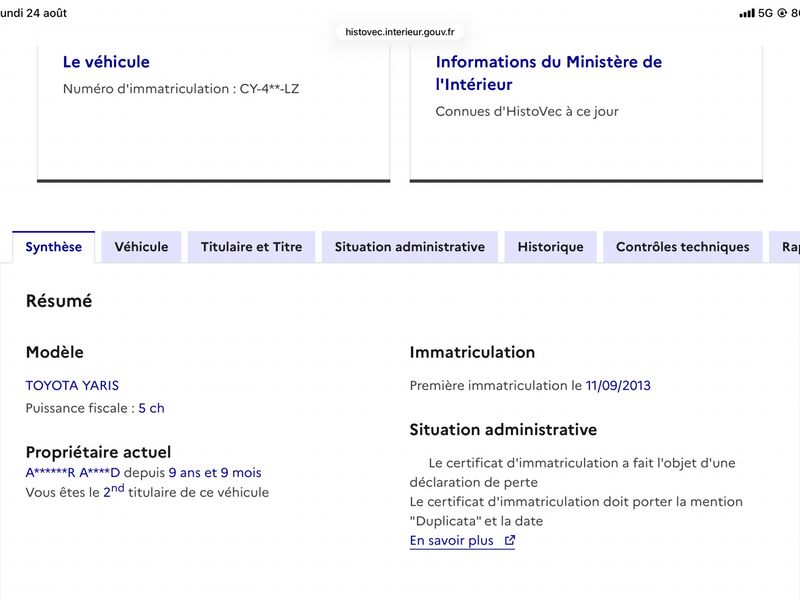
Task: Click the TOYOTA YARIS model name
Action: [x=72, y=385]
